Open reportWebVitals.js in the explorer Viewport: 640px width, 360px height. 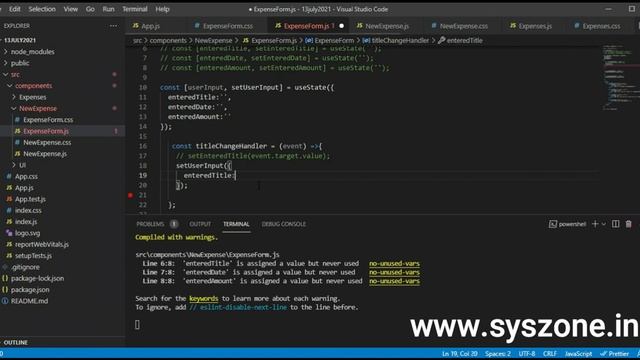coord(42,244)
